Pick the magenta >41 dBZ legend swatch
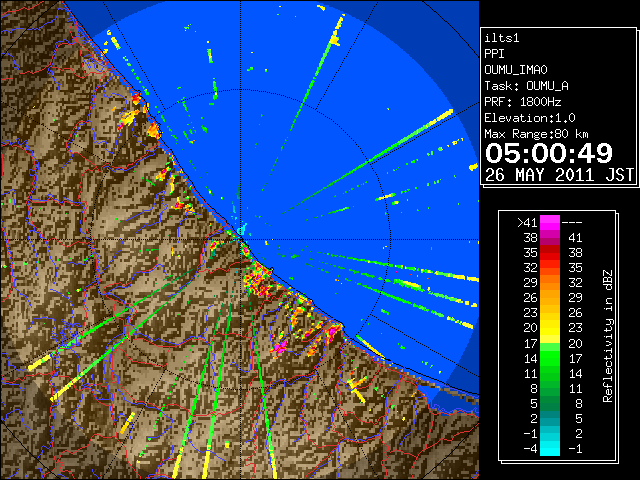 (x=550, y=223)
